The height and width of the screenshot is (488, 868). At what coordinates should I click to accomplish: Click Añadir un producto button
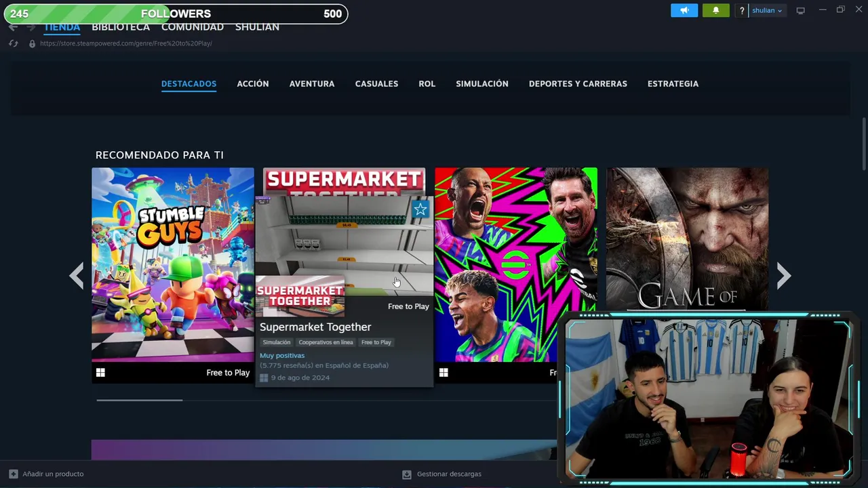pos(46,474)
